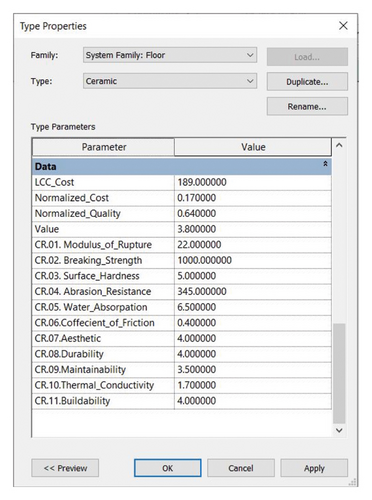Click the Rename button
Screen dimensions: 372x500
[307, 107]
